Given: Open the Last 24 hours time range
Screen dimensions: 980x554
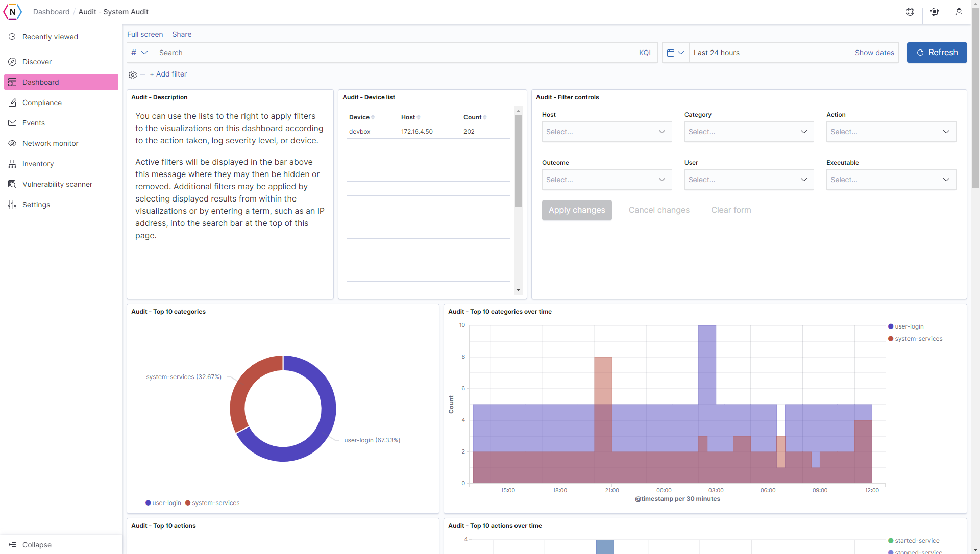Looking at the screenshot, I should point(716,53).
